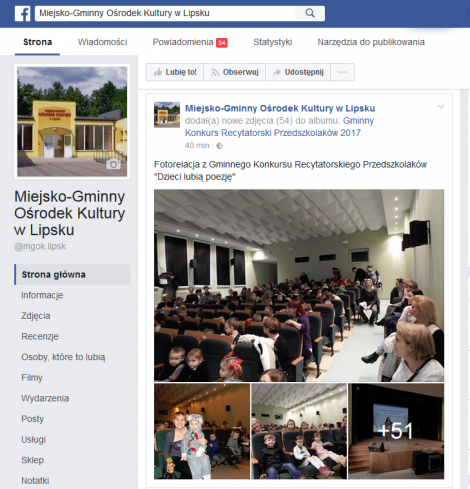Click the page name link in post
This screenshot has height=489, width=470.
280,108
